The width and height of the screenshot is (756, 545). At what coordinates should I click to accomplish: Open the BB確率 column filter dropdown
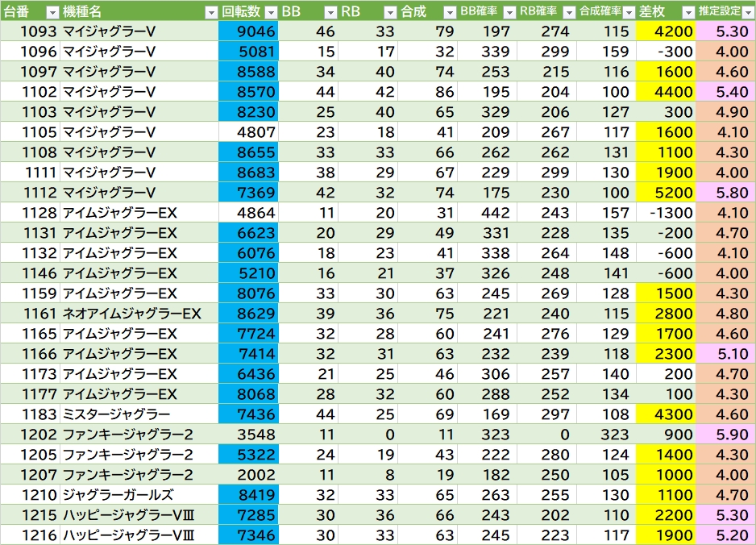coord(509,13)
